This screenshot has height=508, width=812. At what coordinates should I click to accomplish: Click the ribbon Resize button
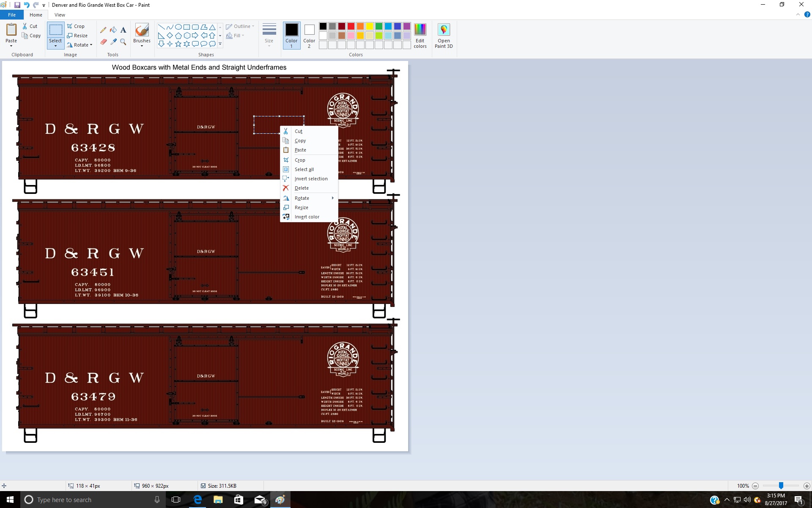click(x=77, y=36)
